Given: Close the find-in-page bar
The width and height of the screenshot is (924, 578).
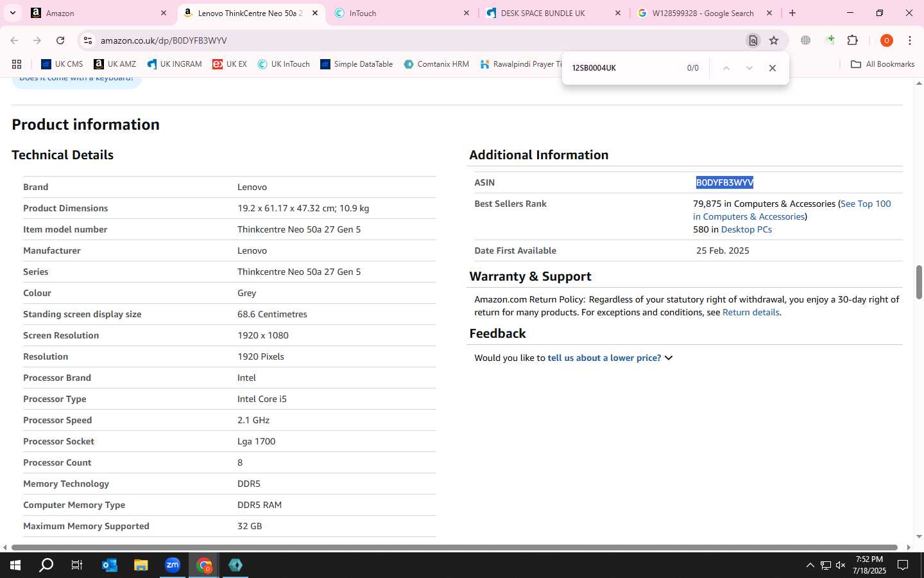Looking at the screenshot, I should [773, 68].
